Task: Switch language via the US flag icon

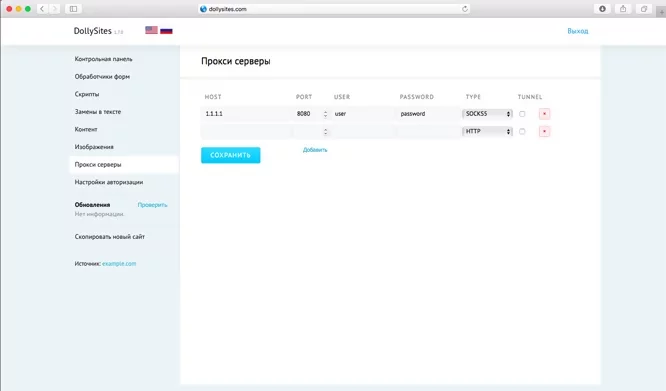Action: [x=151, y=30]
